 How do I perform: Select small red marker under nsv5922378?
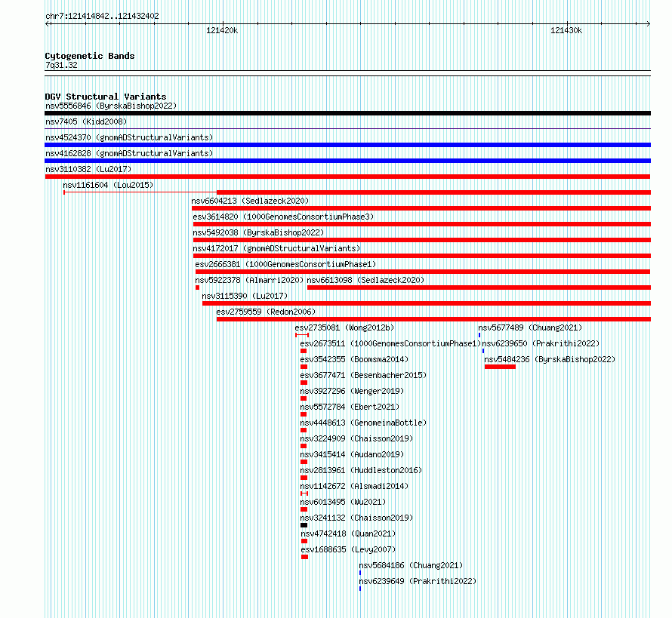click(198, 287)
